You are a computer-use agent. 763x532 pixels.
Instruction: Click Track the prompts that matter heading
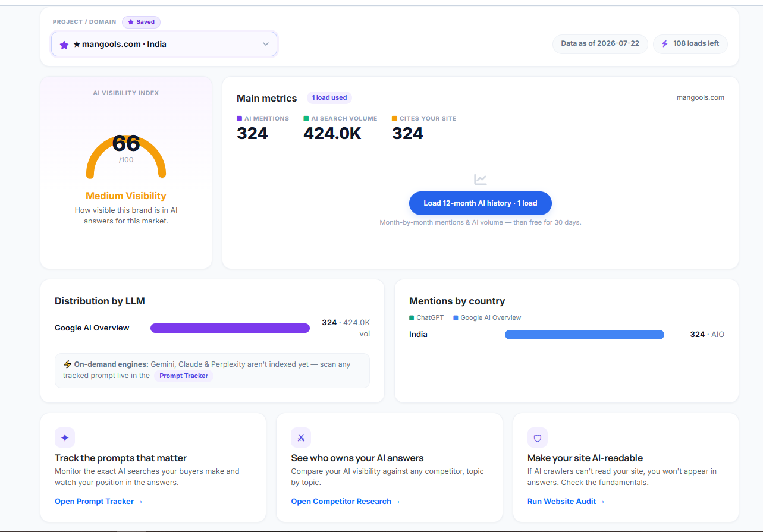(x=121, y=458)
